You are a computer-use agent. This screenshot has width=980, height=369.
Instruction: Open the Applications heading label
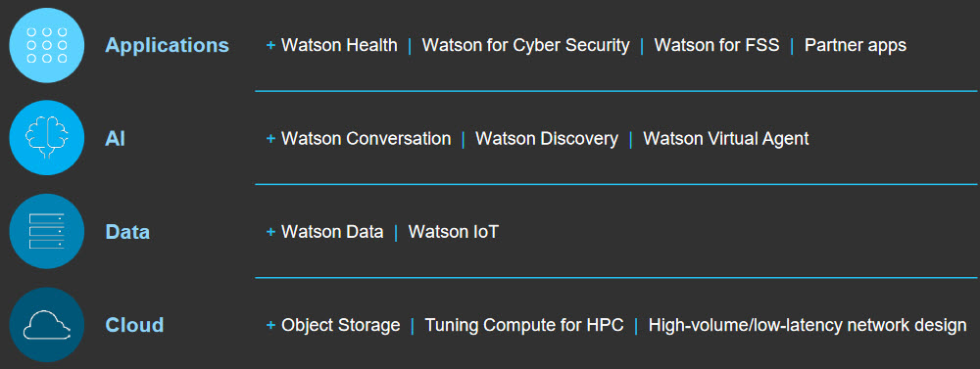(167, 46)
